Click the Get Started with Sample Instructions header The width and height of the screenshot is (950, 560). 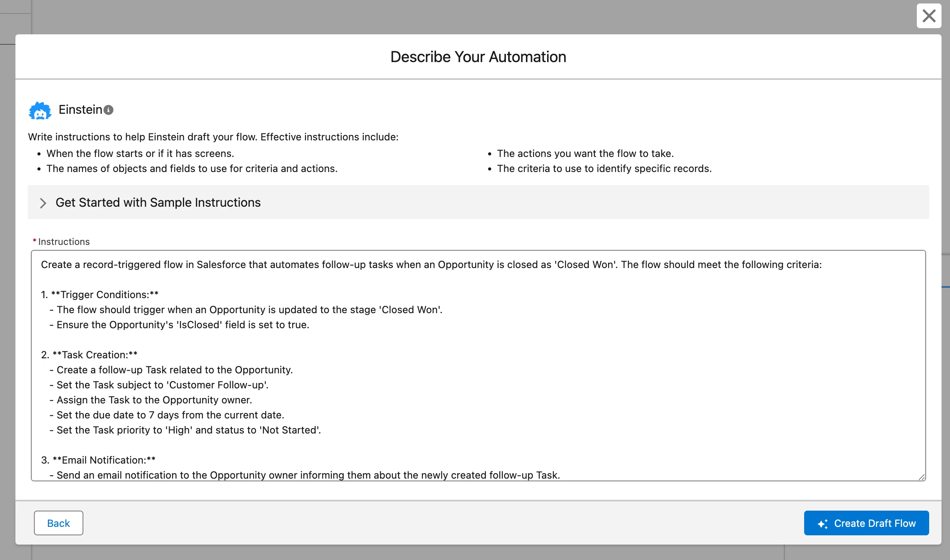[158, 202]
